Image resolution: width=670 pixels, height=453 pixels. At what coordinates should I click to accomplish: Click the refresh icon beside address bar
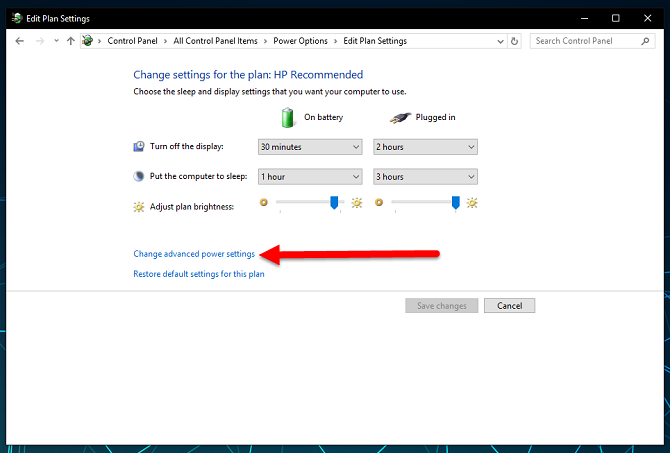[515, 41]
